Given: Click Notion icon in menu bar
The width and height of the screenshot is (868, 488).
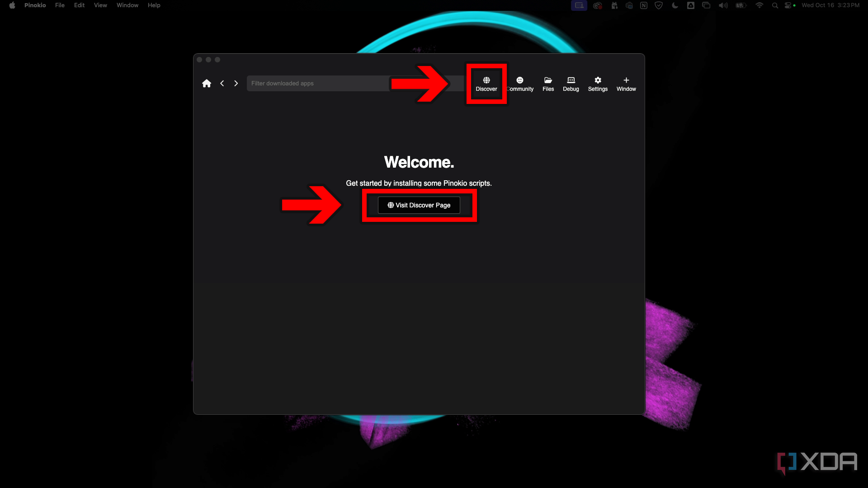Looking at the screenshot, I should point(644,5).
